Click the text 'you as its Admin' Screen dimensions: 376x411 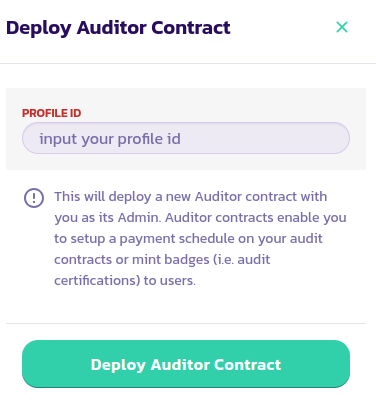pos(107,218)
